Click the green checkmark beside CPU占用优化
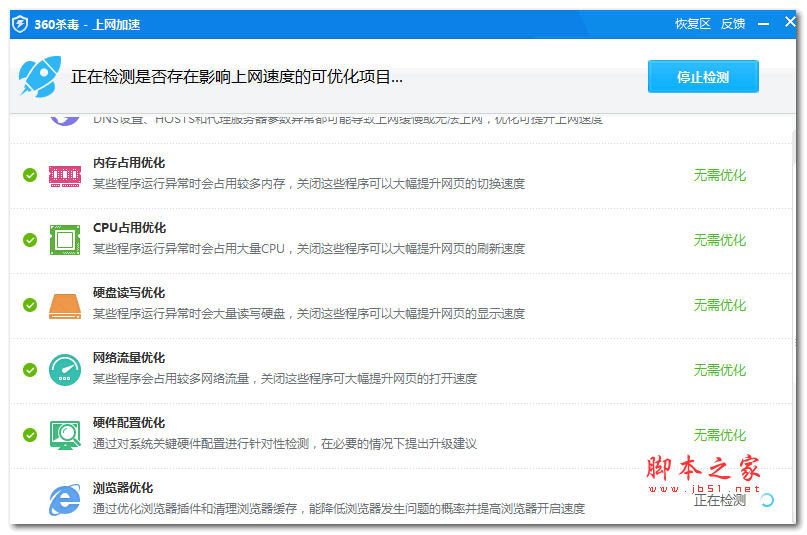The image size is (807, 535). [30, 240]
